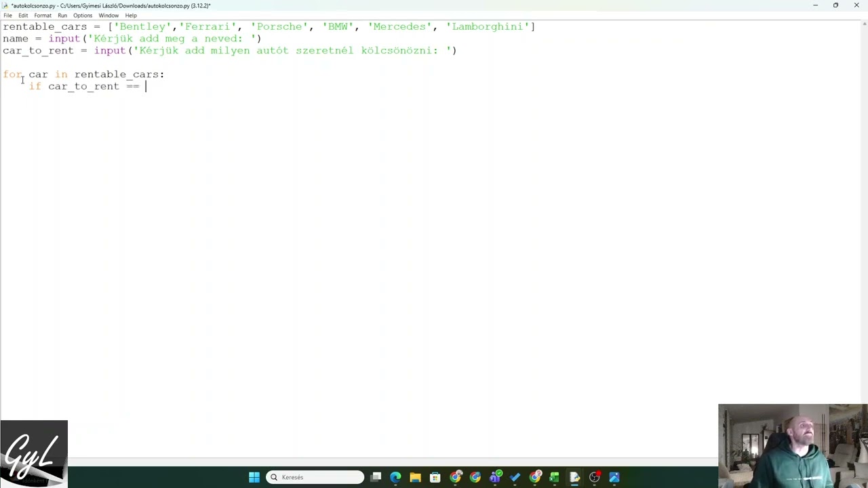
Task: Click the 'Lamborghini' string in the list
Action: click(x=488, y=26)
